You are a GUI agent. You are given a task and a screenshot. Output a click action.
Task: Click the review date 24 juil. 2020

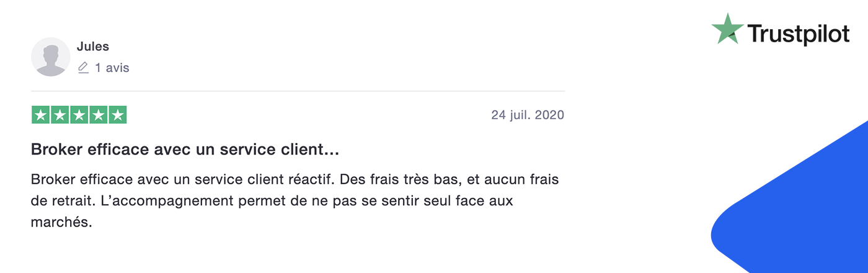(528, 115)
